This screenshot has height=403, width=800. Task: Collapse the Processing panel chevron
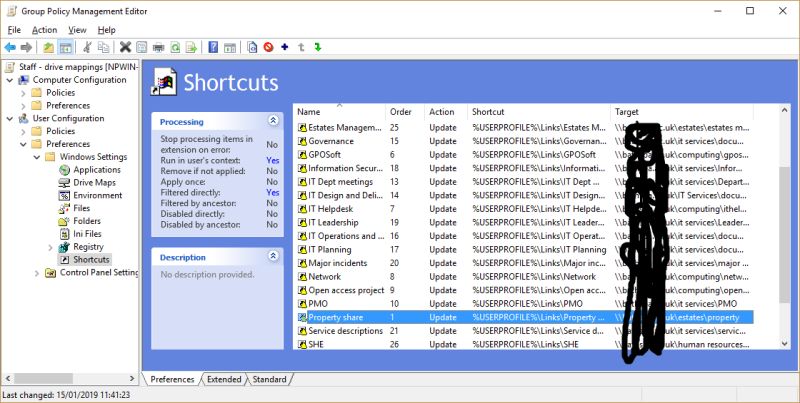click(273, 121)
